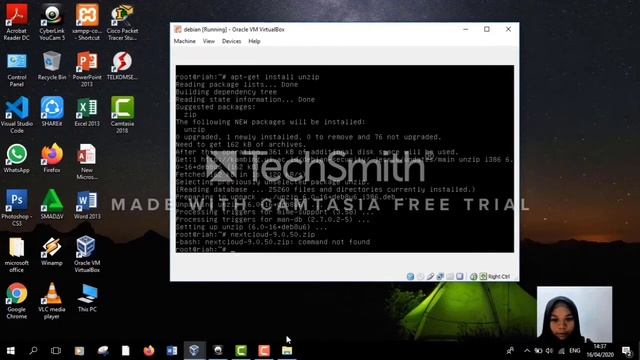Screen dimensions: 640x360
Task: Select PowerPoint 2013 desktop icon
Action: 87,69
